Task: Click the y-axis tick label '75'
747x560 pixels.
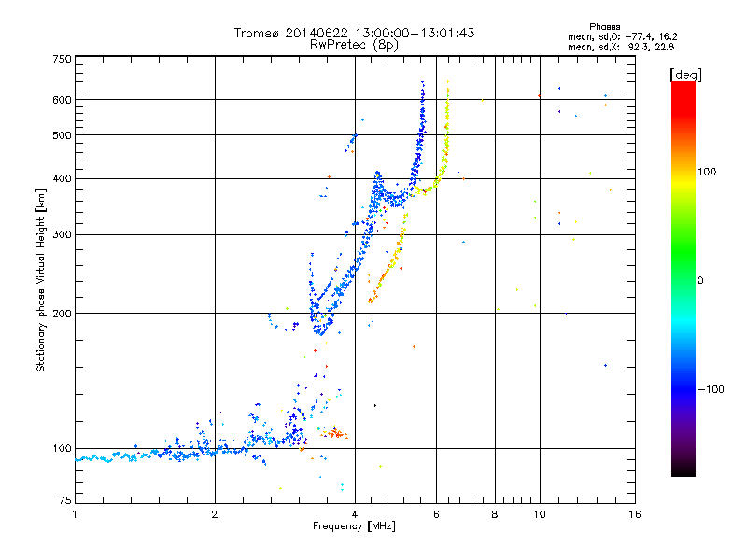Action: pos(65,500)
